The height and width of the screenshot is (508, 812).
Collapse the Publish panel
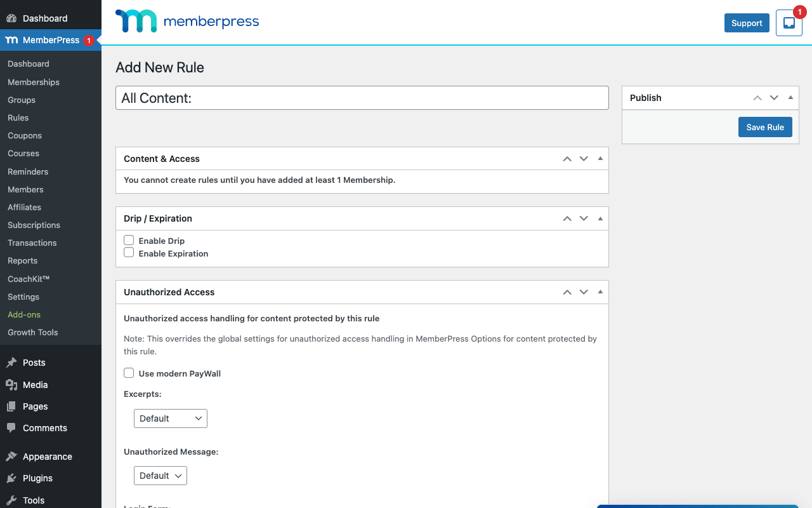coord(790,98)
